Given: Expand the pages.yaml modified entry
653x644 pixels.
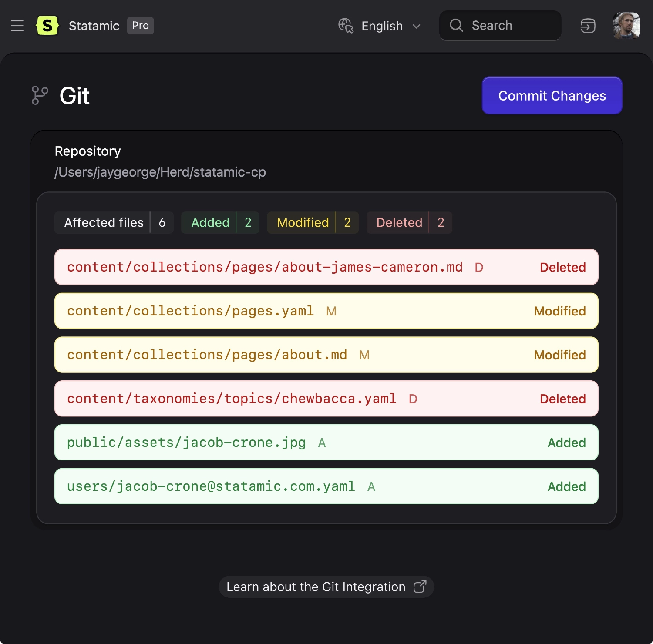Looking at the screenshot, I should pos(326,311).
